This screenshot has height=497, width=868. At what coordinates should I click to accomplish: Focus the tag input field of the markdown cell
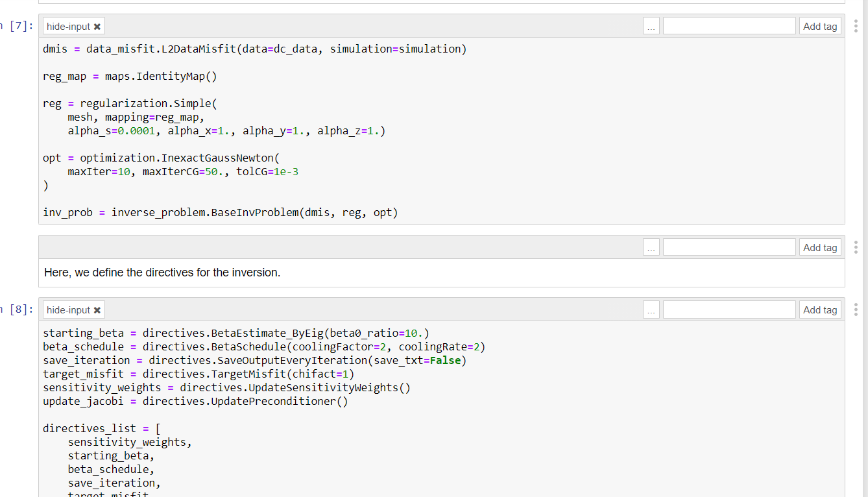tap(729, 247)
